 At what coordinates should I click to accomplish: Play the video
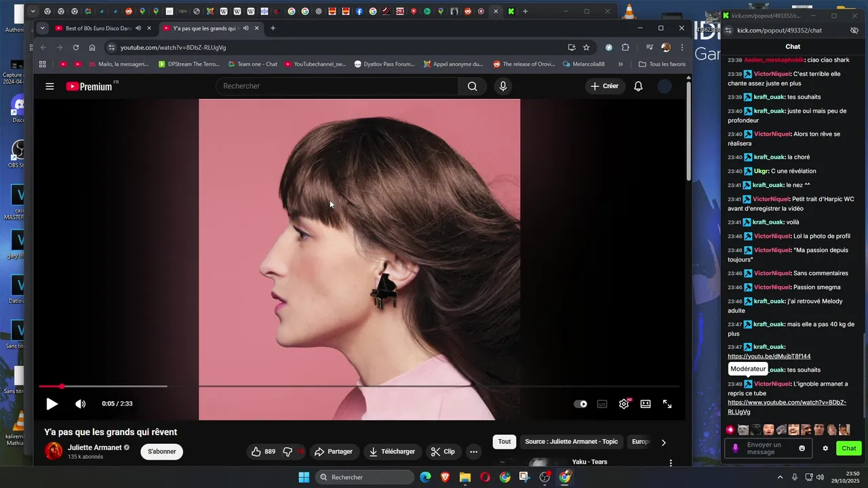[52, 404]
